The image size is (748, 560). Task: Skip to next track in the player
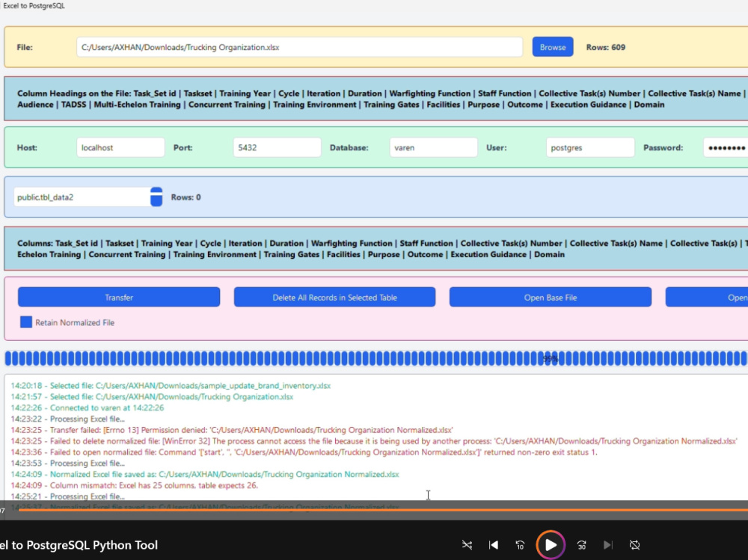[607, 545]
